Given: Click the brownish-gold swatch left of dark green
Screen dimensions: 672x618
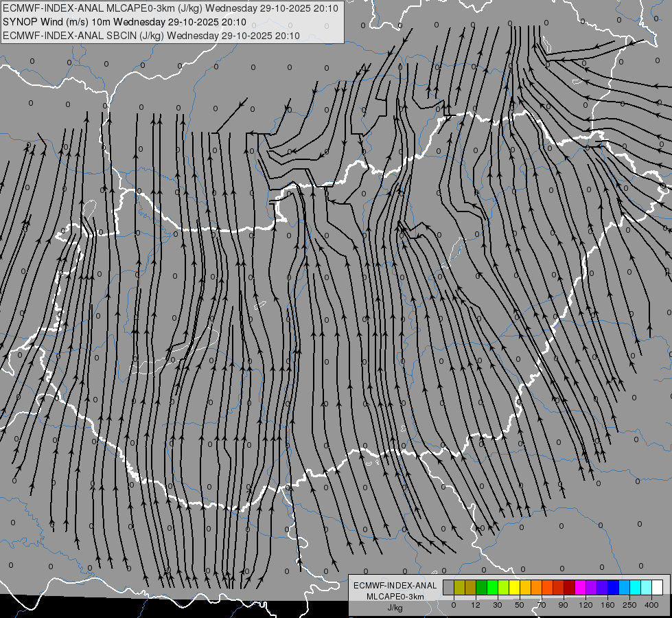Looking at the screenshot, I should pos(471,587).
